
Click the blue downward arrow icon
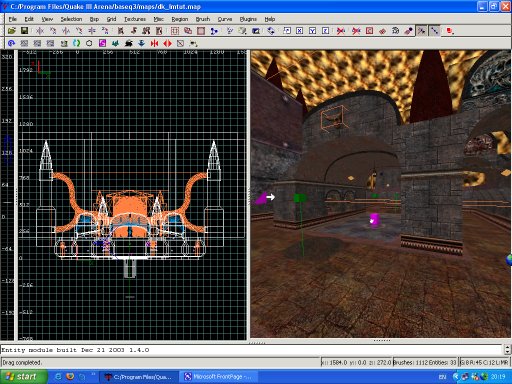[141, 43]
